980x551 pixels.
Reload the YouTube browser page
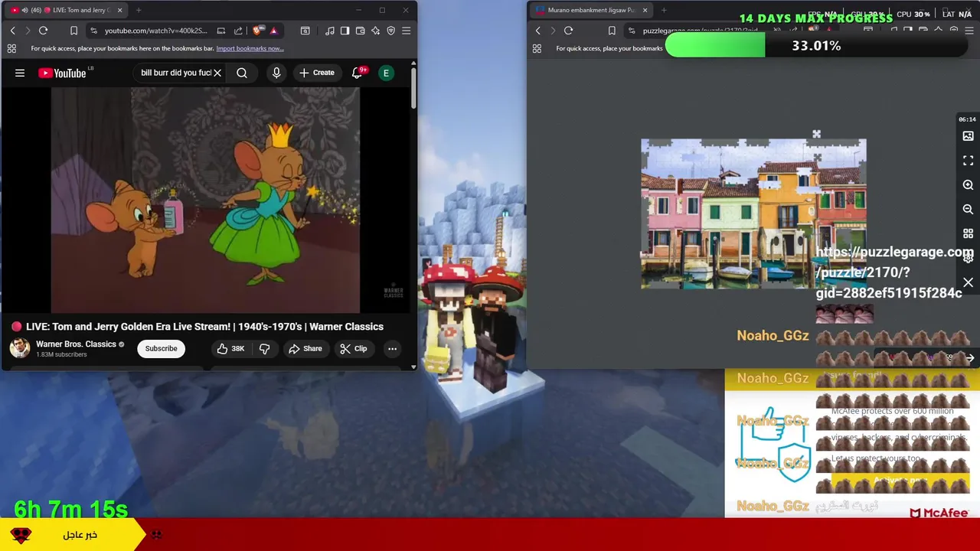coord(44,31)
